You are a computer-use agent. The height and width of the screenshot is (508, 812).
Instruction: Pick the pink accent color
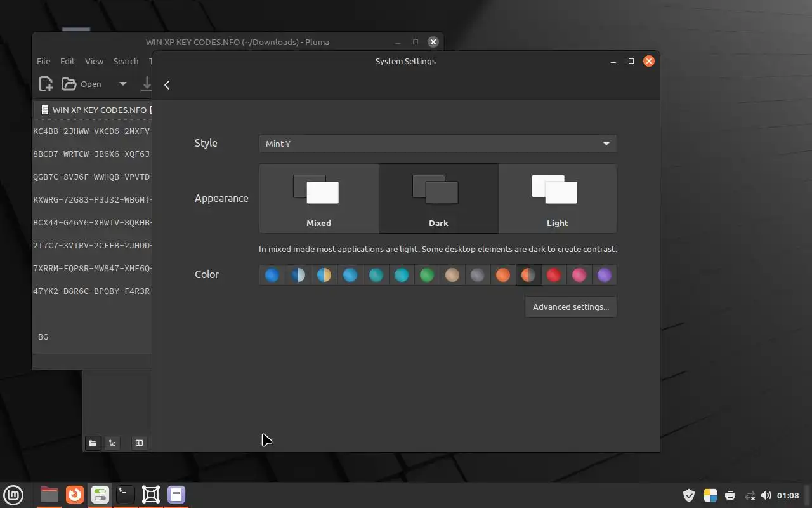579,275
